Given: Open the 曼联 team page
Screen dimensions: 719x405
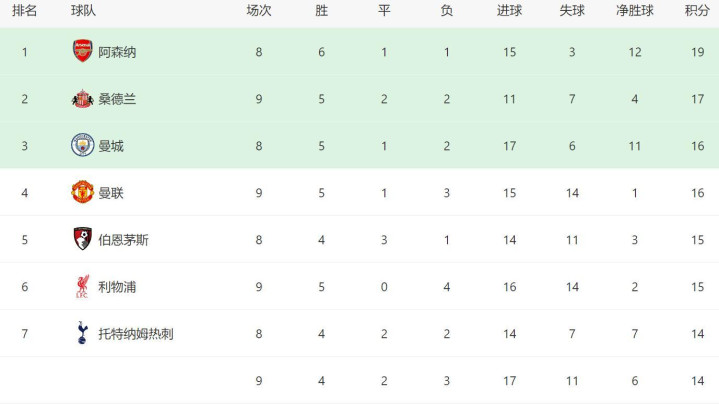Looking at the screenshot, I should (111, 193).
